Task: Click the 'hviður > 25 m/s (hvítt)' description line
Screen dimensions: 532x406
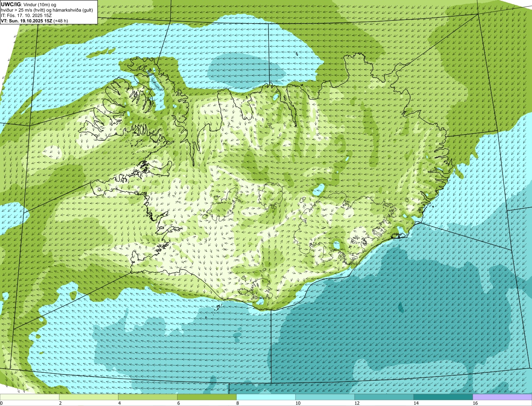Action: pos(47,10)
